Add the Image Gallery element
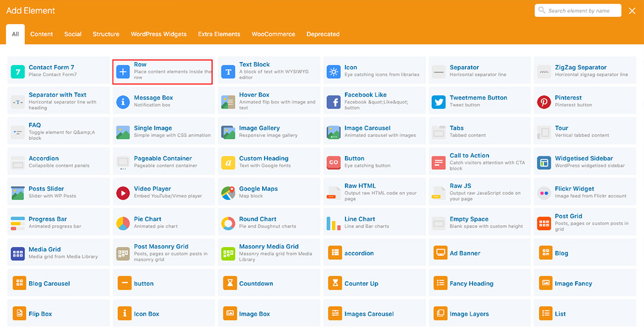This screenshot has width=644, height=327. [x=269, y=131]
